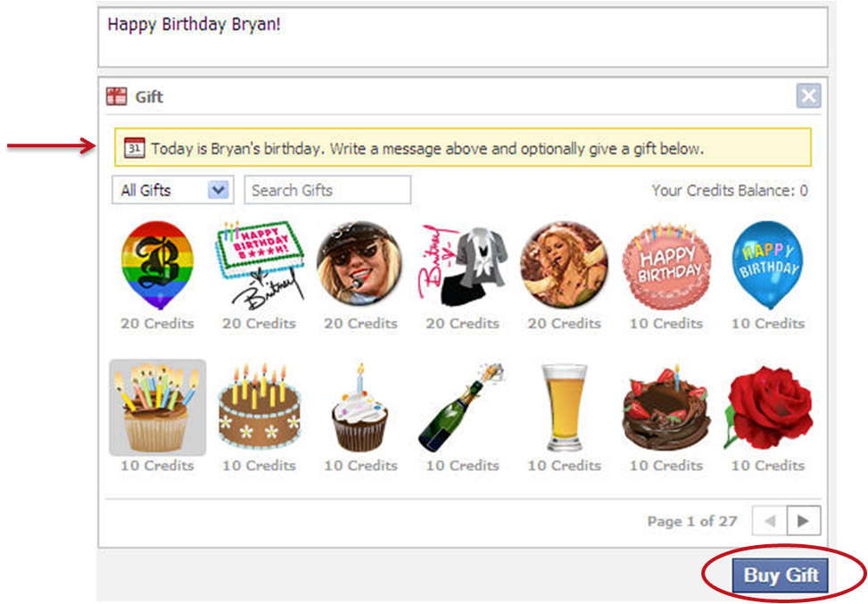The height and width of the screenshot is (604, 868).
Task: Pick the signed jacket outfit gift
Action: [462, 265]
